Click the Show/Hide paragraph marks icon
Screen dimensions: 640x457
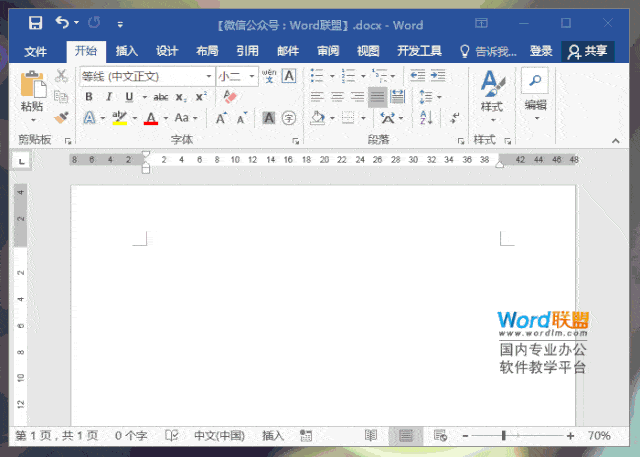point(454,118)
